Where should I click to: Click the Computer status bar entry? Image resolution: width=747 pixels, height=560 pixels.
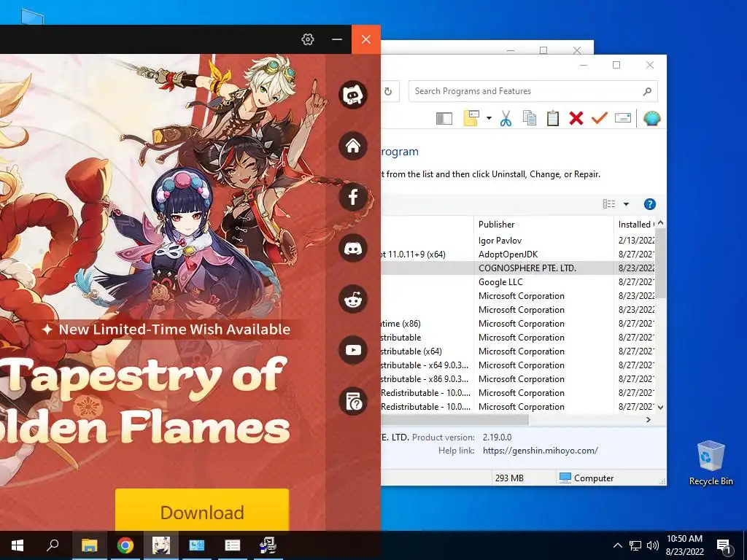[x=587, y=478]
